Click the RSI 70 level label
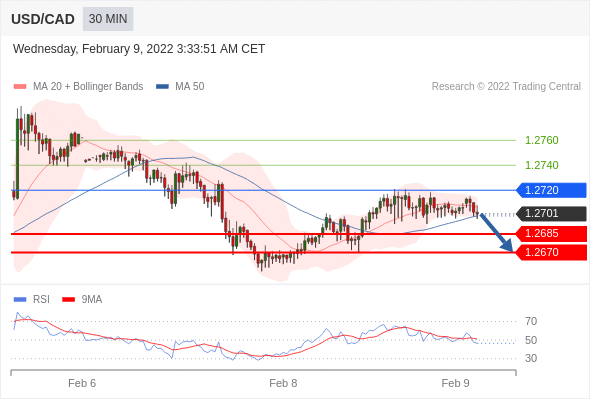 [x=531, y=321]
